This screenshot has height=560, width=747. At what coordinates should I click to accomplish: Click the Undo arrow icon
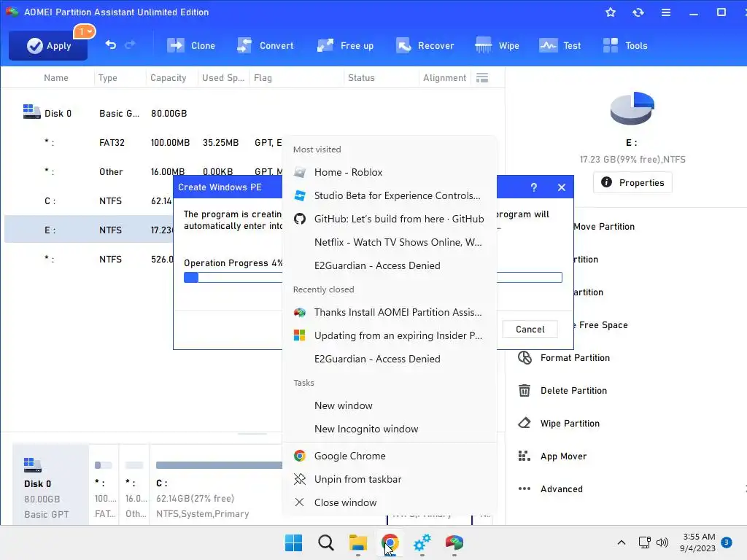111,44
